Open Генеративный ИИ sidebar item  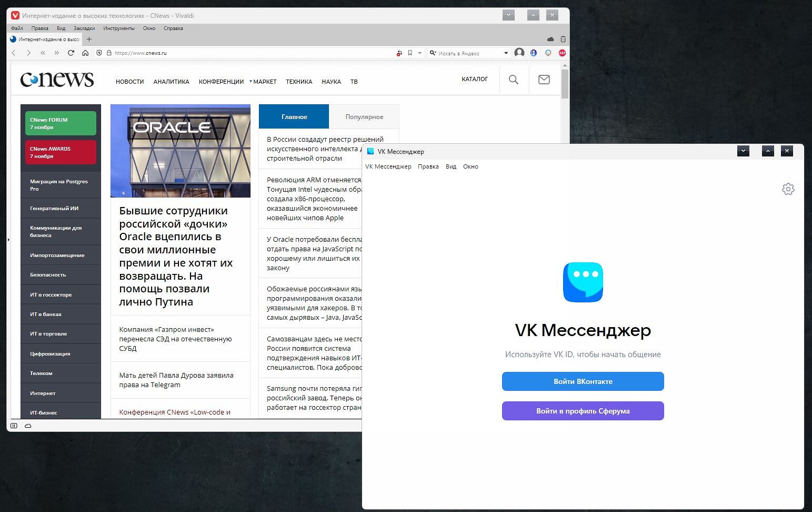61,208
